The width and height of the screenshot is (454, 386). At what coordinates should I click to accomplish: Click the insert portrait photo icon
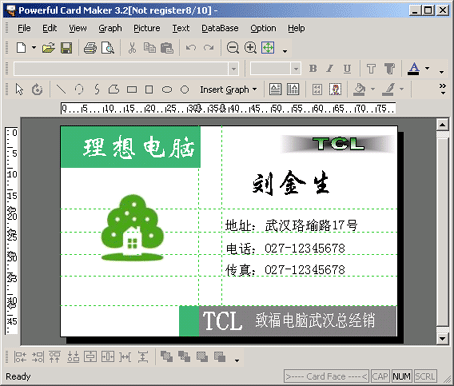point(335,89)
